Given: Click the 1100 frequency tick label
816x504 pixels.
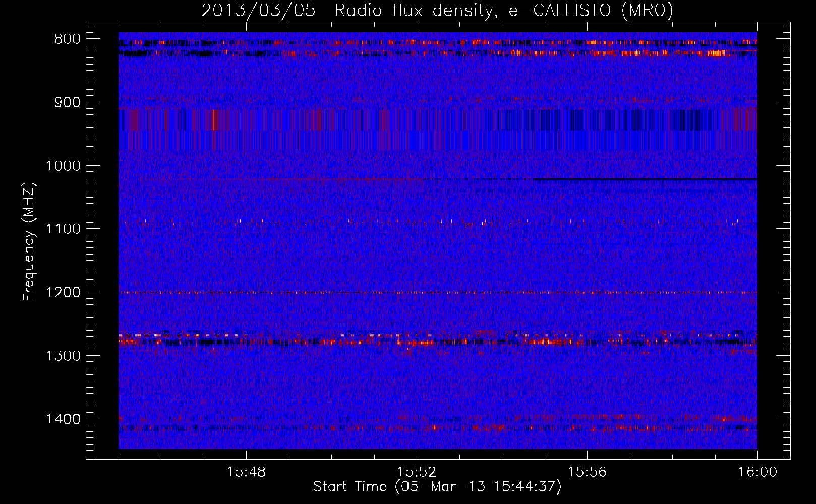Looking at the screenshot, I should [x=63, y=229].
